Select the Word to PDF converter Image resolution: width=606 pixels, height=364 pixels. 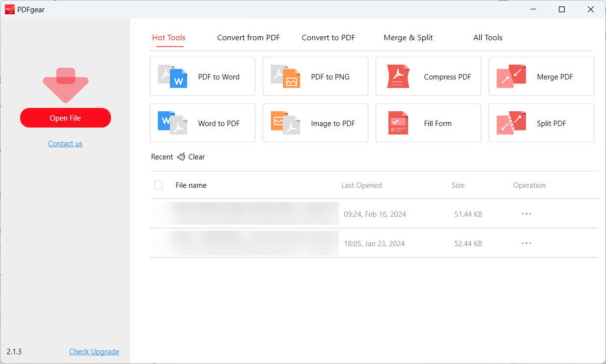(x=202, y=123)
